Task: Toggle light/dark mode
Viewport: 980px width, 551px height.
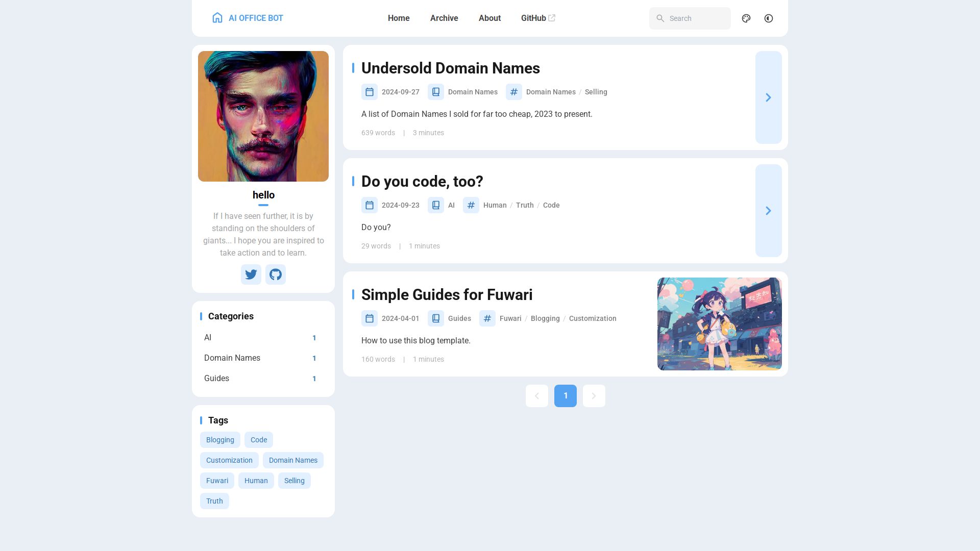Action: click(768, 18)
